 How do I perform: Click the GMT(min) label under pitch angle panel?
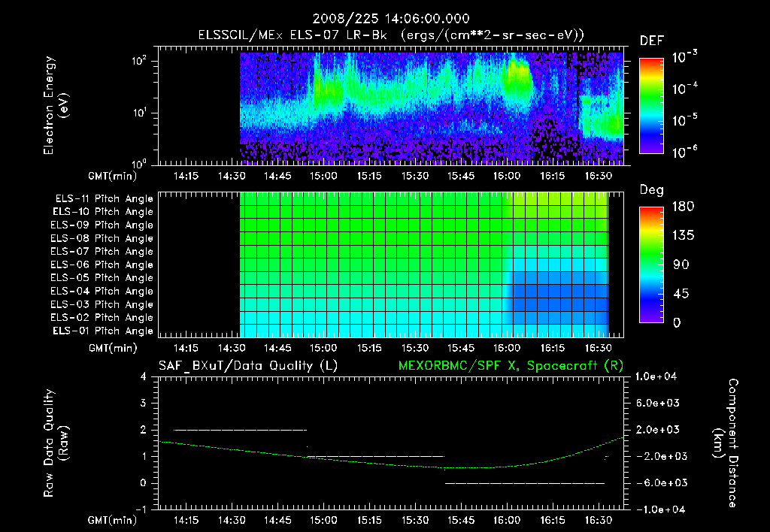click(113, 348)
